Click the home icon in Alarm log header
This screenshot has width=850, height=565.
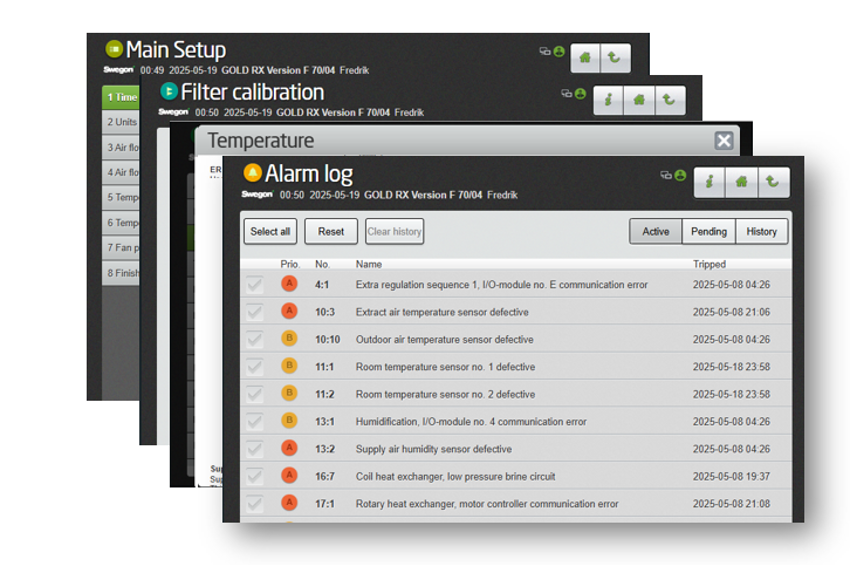click(x=741, y=182)
